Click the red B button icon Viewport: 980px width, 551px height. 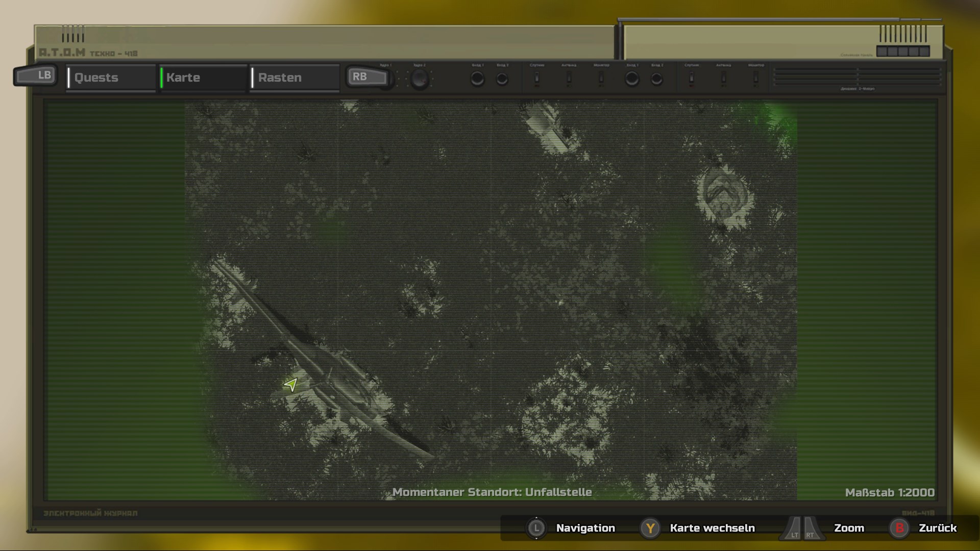[899, 528]
